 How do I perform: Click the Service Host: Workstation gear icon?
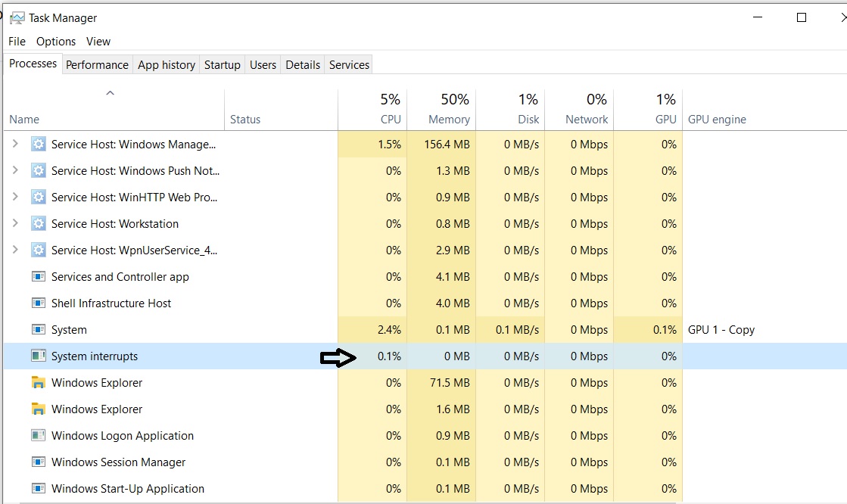[x=39, y=224]
